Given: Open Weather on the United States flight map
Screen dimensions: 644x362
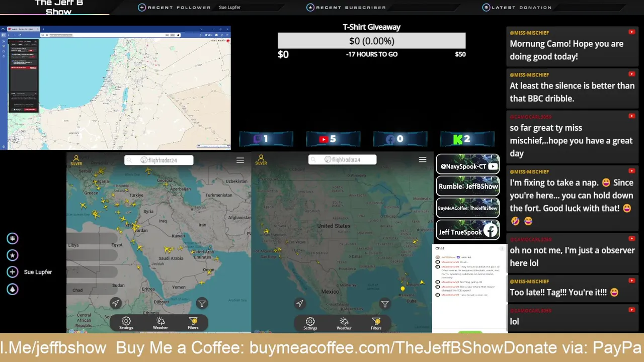Looking at the screenshot, I should [x=344, y=323].
